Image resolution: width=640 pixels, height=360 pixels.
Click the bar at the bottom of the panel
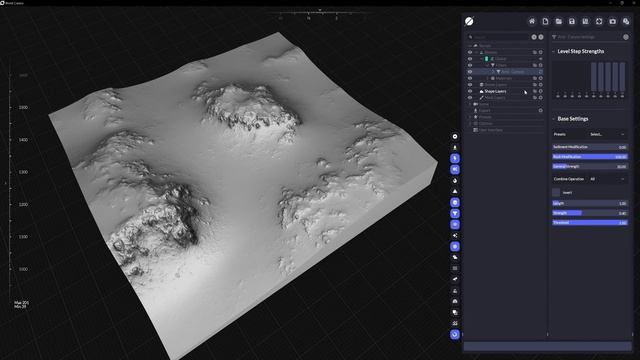click(x=547, y=347)
